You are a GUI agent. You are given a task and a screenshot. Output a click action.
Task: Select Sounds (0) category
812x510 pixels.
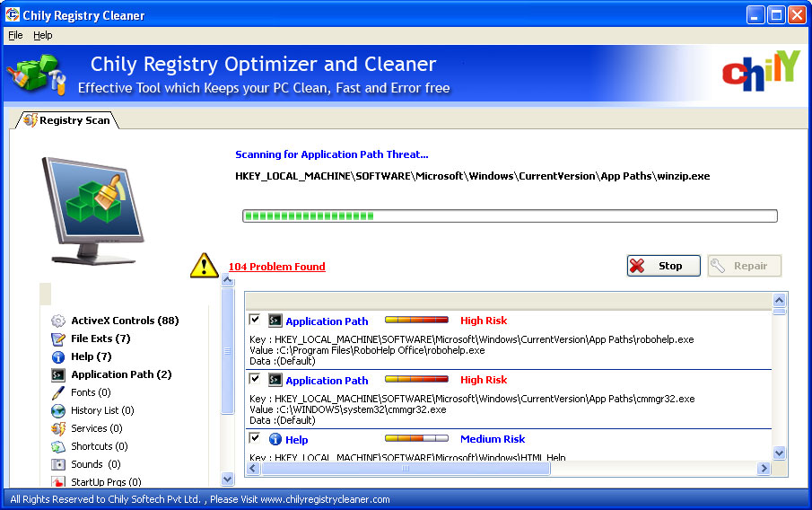(96, 464)
